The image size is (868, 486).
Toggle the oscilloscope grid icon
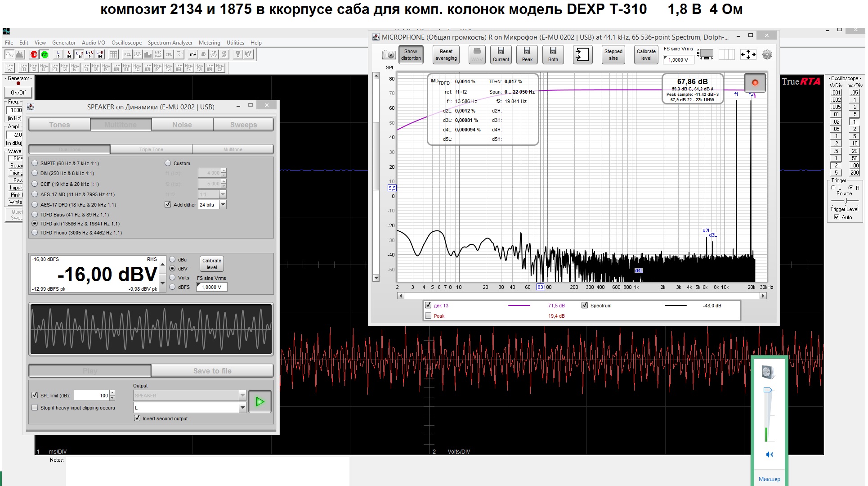[114, 54]
